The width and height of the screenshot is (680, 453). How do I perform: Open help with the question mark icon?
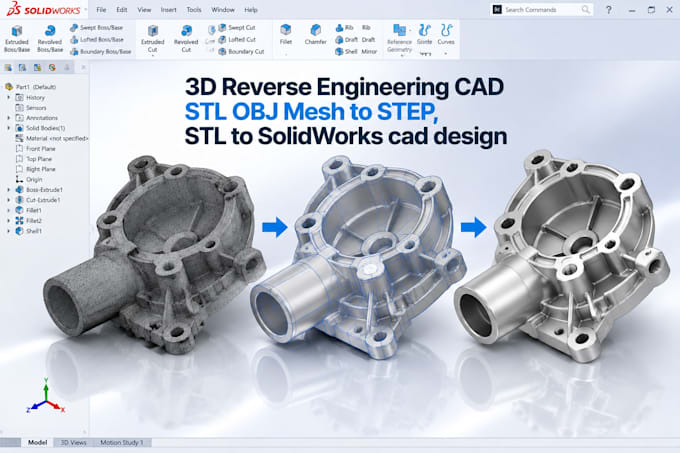[x=609, y=10]
